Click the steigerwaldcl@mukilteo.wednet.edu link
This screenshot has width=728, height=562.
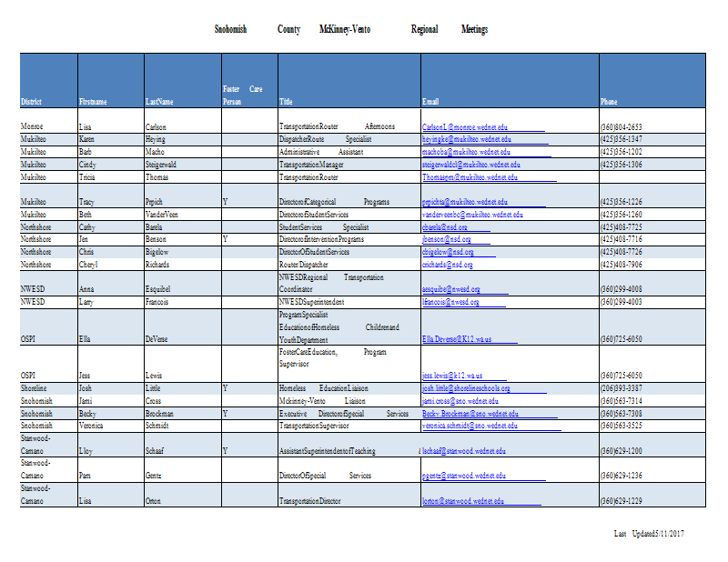tap(471, 165)
